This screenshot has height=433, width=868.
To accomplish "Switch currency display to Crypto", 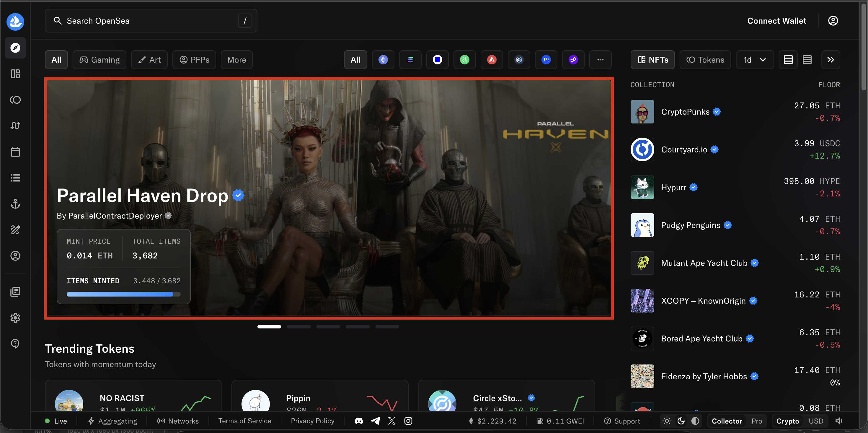I will (787, 421).
